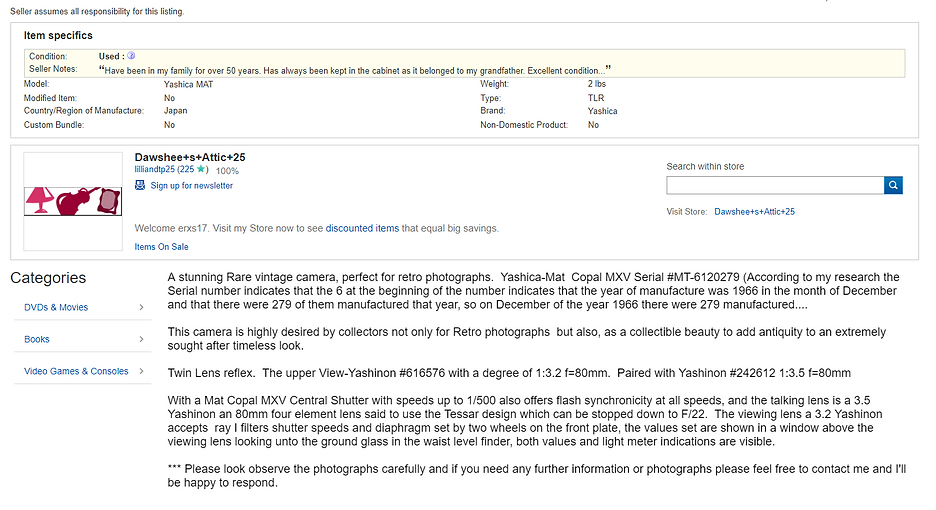Click the 225 feedback score
This screenshot has height=510, width=936.
pos(187,170)
